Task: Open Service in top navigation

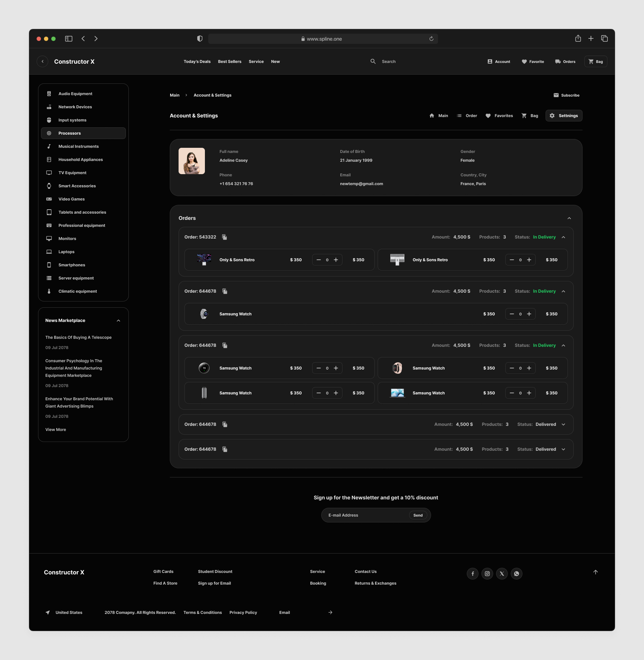Action: pyautogui.click(x=256, y=61)
